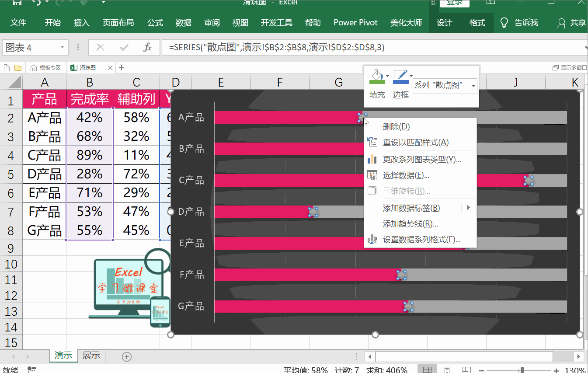Switch to the 插入 ribbon tab
This screenshot has height=373, width=588.
tap(81, 23)
